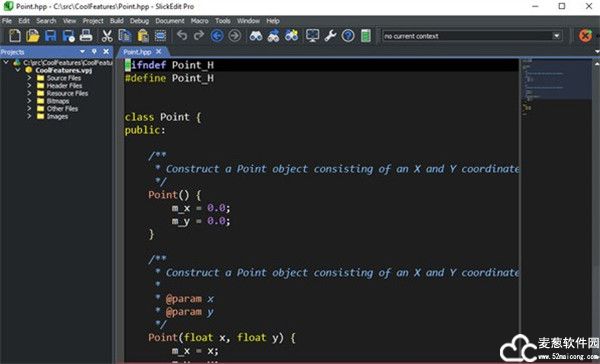Open the File menu
This screenshot has height=364, width=600.
7,21
